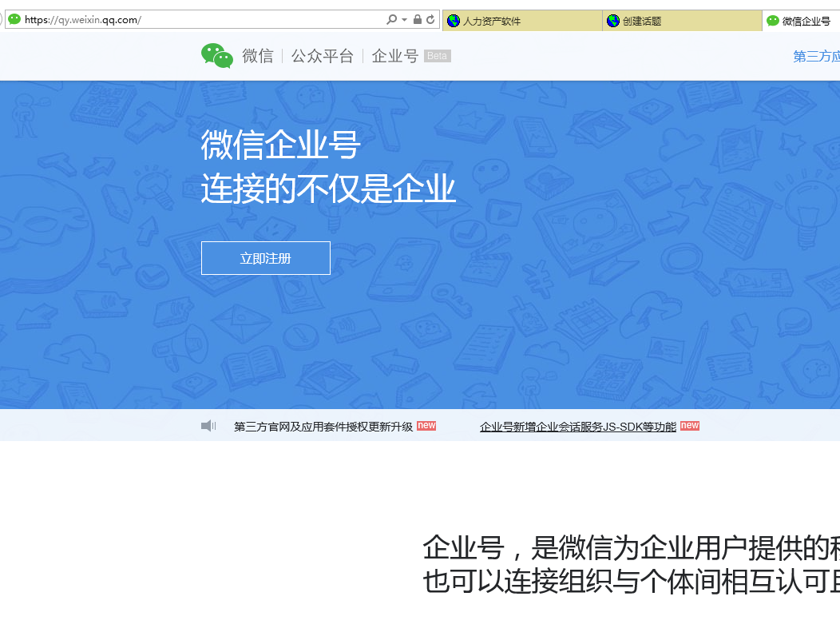Click the 公众平台 header text
840x644 pixels.
point(322,56)
